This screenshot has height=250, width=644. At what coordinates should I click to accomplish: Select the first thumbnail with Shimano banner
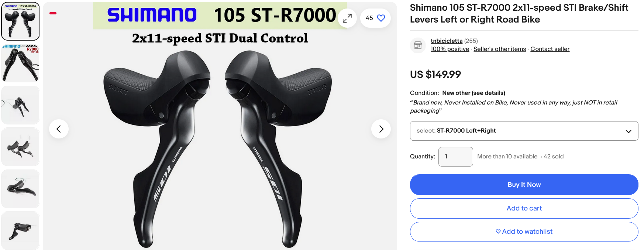[x=20, y=21]
